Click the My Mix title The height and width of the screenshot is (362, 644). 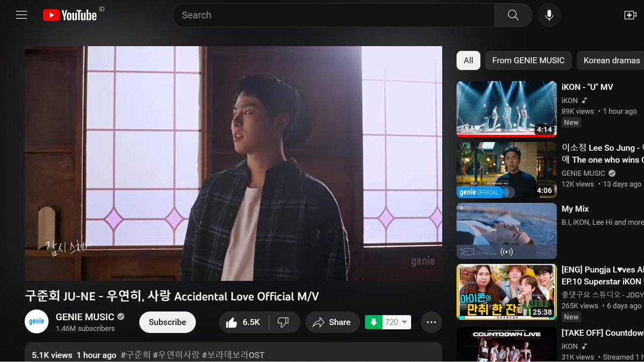[575, 209]
